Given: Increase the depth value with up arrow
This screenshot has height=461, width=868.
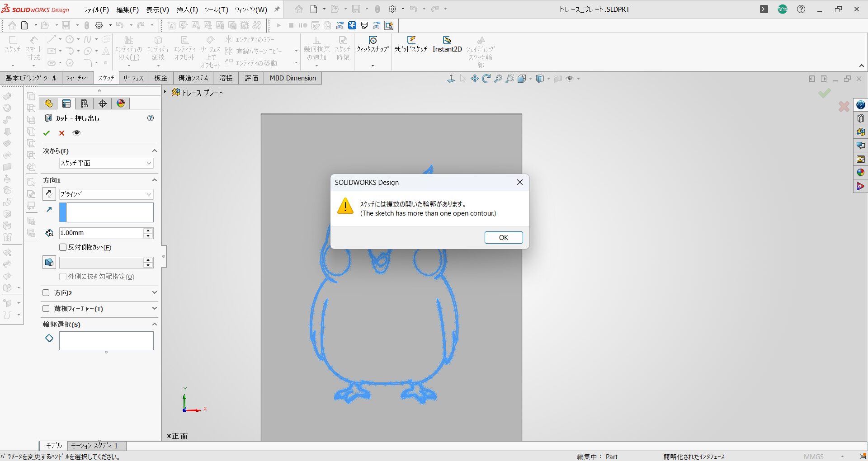Looking at the screenshot, I should point(148,230).
